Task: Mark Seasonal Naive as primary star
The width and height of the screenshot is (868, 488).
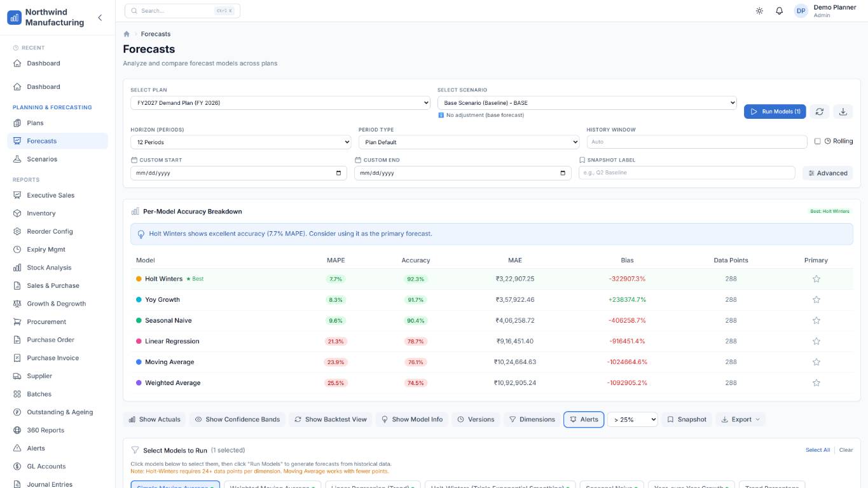Action: click(816, 321)
